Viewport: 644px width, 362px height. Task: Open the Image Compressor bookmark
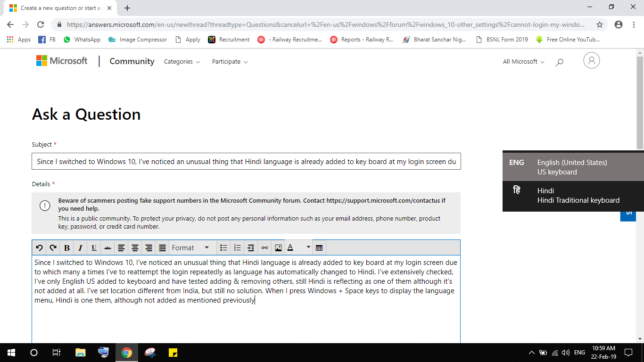(x=138, y=40)
